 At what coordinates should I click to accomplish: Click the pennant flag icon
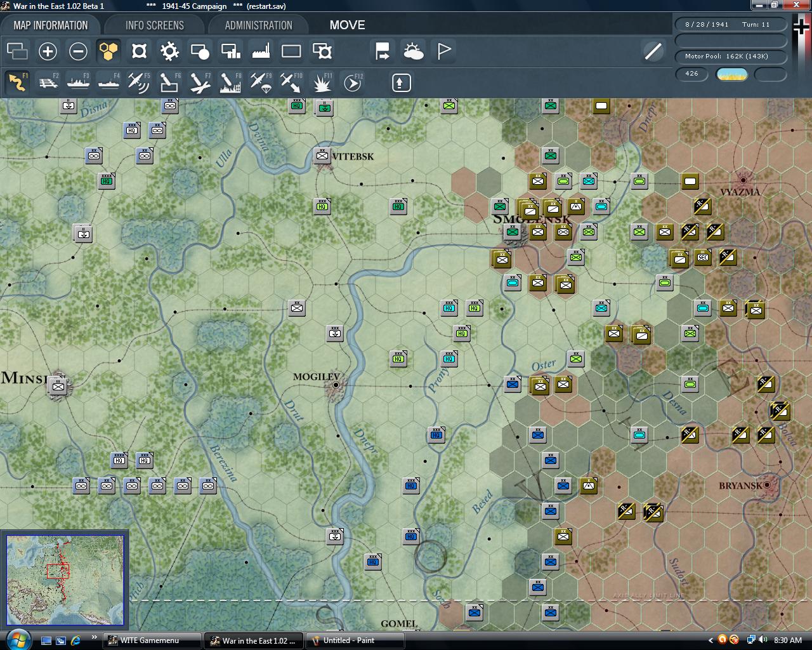click(x=444, y=51)
